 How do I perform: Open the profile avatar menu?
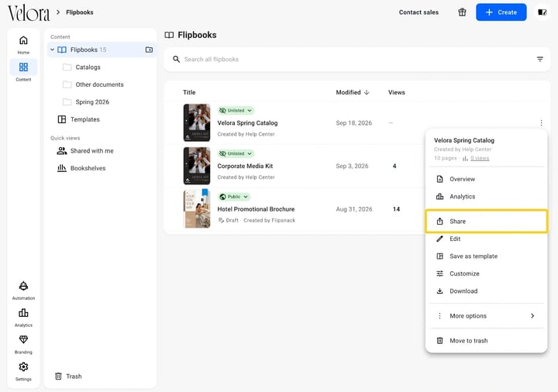pyautogui.click(x=542, y=12)
